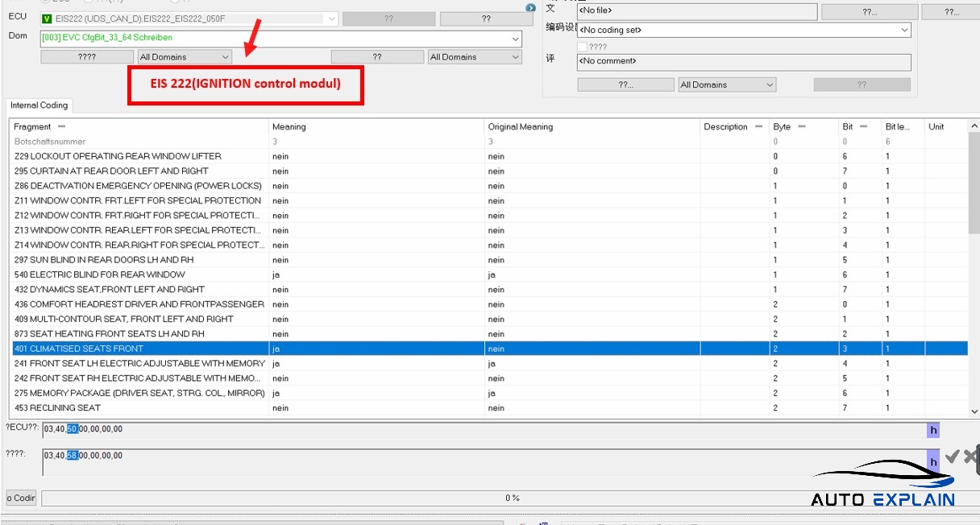This screenshot has height=525, width=980.
Task: Click the 'h' hex toggle on ECU coding row
Action: point(933,431)
